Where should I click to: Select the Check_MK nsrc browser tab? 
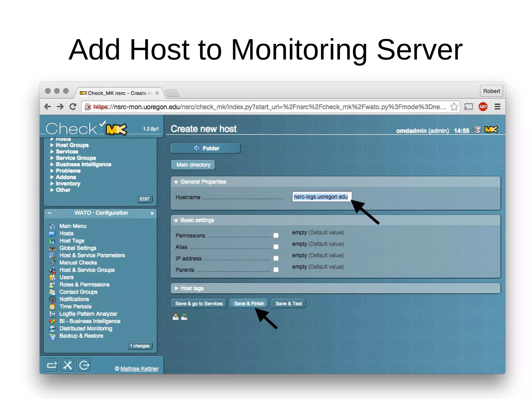tap(119, 93)
